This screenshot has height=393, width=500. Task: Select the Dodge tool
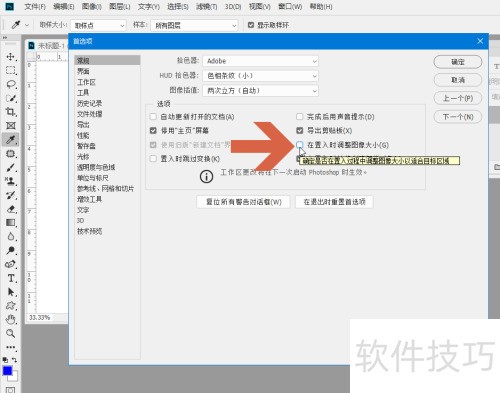pyautogui.click(x=10, y=250)
